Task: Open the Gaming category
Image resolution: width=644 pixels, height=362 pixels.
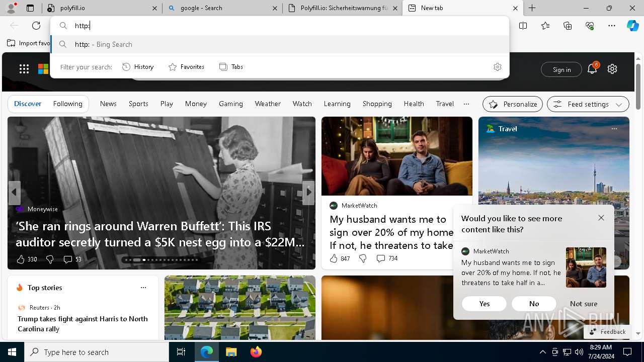Action: [231, 104]
